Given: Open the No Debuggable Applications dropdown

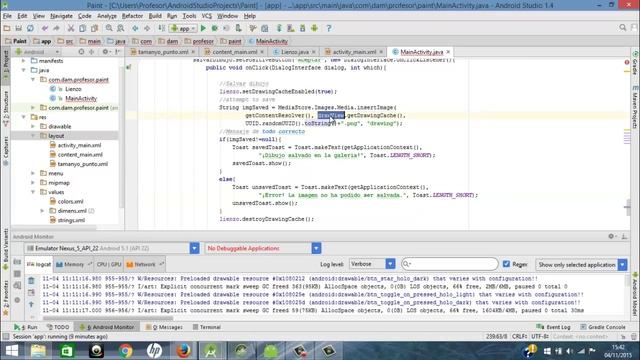Looking at the screenshot, I should (316, 248).
